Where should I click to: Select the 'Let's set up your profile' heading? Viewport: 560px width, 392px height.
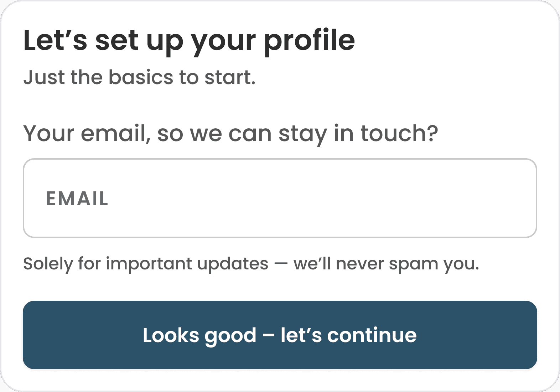point(189,41)
